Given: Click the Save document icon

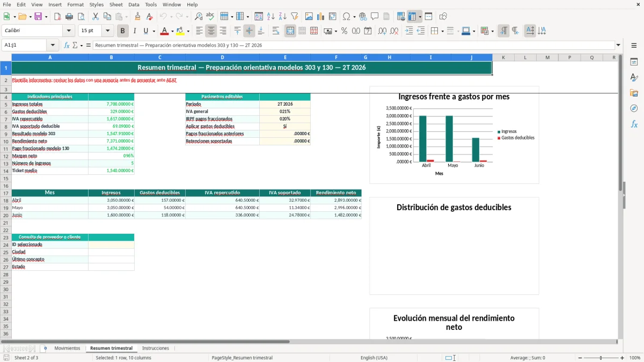Looking at the screenshot, I should pos(38,17).
